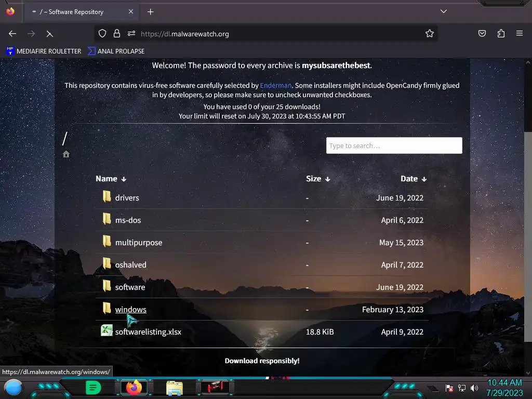The width and height of the screenshot is (532, 399).
Task: Open File Explorer from the taskbar
Action: tap(175, 388)
